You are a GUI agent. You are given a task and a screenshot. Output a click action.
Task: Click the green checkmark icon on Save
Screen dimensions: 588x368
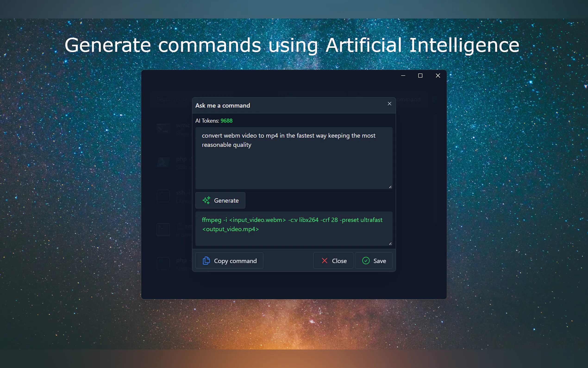tap(366, 261)
